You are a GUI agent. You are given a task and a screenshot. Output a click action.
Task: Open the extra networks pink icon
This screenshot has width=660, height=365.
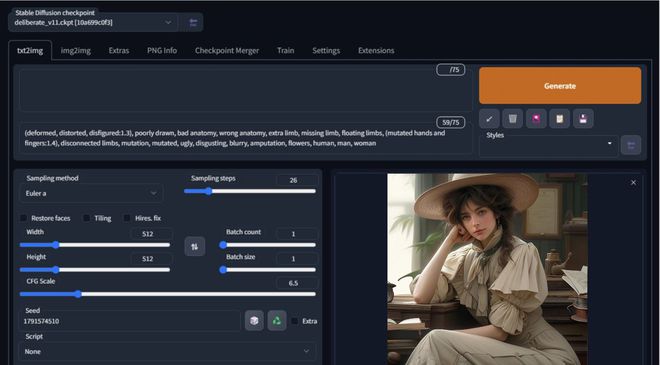click(536, 119)
